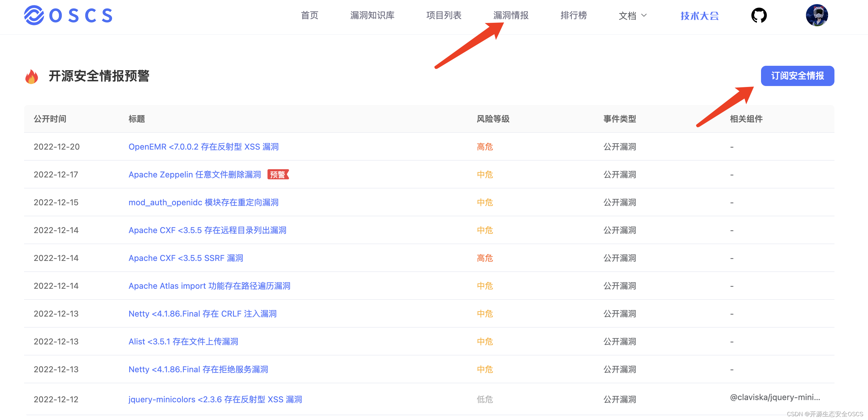This screenshot has height=420, width=868.
Task: Click the 2022-12-20 date cell
Action: tap(57, 147)
